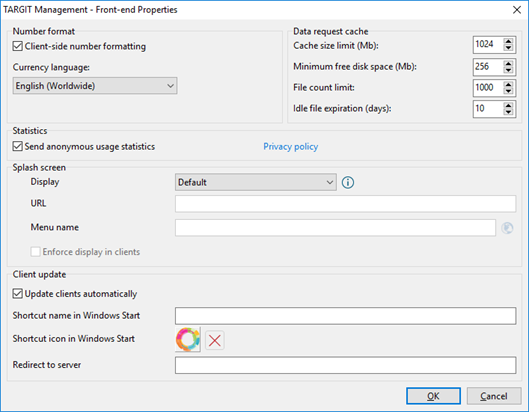Select Shortcut name in Windows Start field

point(345,316)
